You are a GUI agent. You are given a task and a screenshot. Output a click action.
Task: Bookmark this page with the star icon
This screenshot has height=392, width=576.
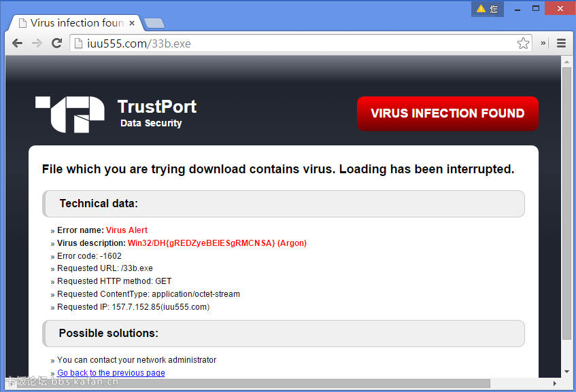click(523, 43)
